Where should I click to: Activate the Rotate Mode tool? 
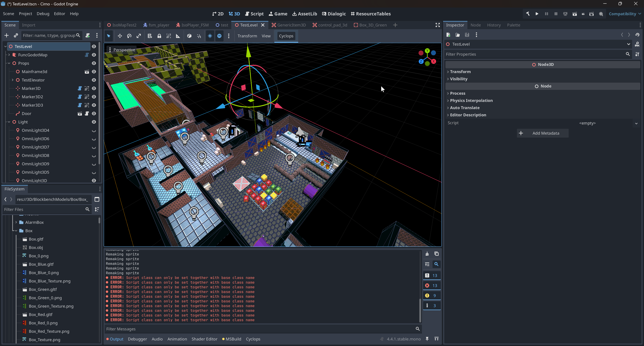(129, 36)
